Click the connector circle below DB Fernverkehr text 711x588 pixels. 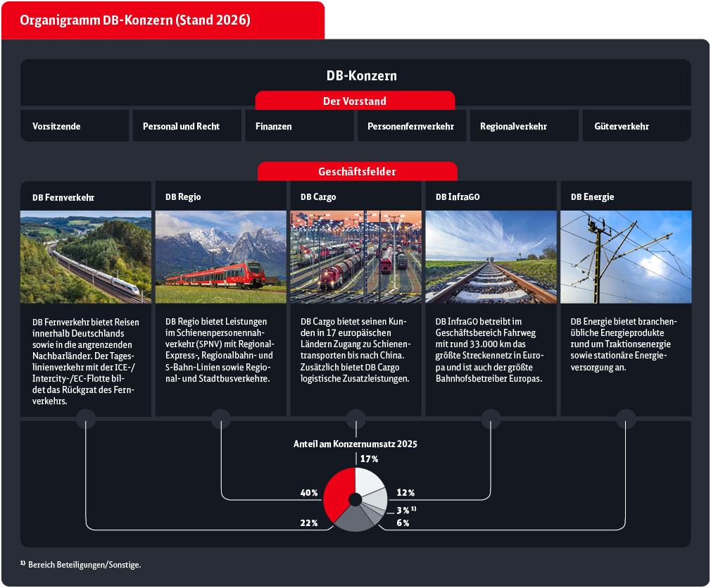pyautogui.click(x=86, y=420)
